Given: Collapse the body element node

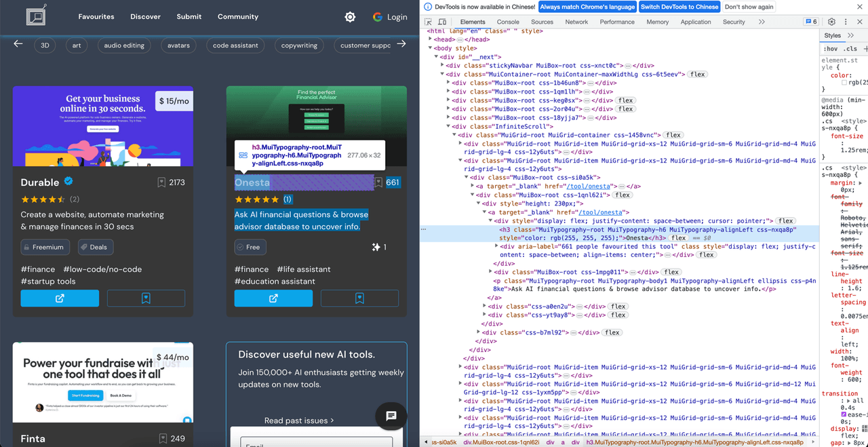Looking at the screenshot, I should 430,48.
